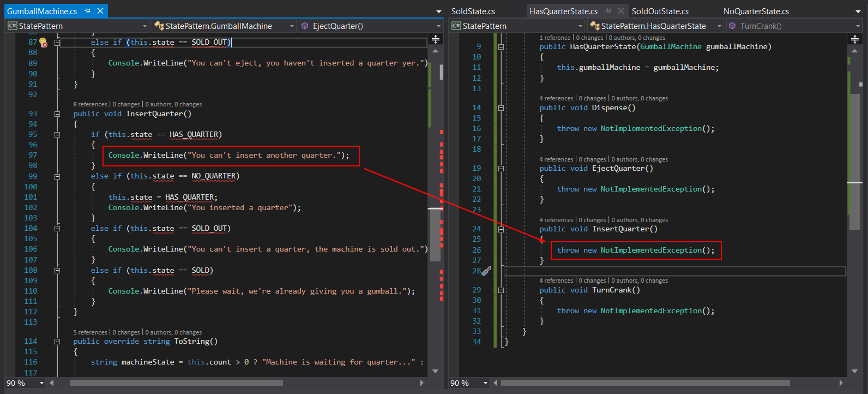Click the split editor handle in HasQuarterState.cs pane
868x394 pixels.
(x=855, y=39)
